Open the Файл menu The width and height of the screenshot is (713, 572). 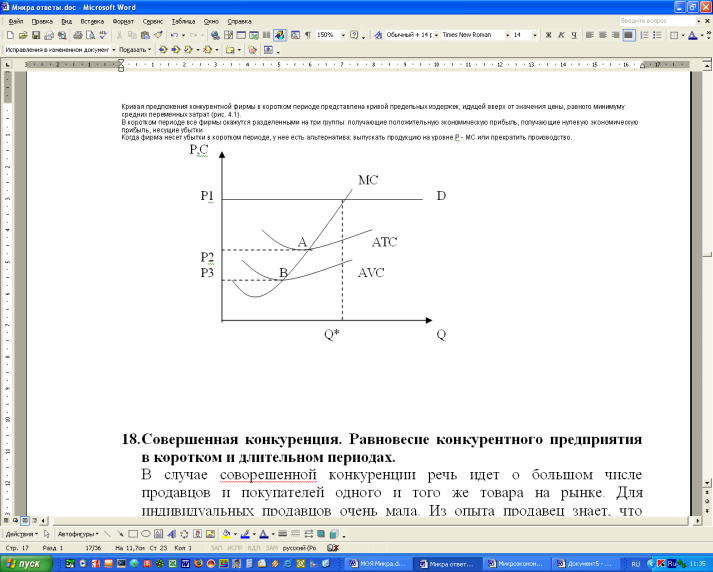click(x=15, y=21)
